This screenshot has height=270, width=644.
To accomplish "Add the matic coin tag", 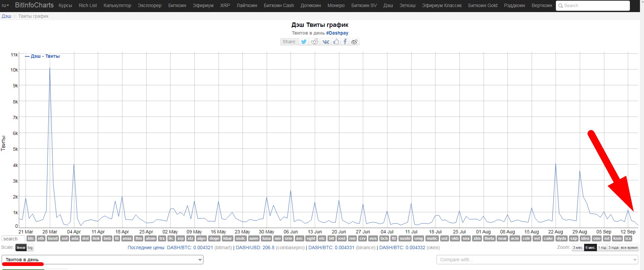I will [x=432, y=238].
